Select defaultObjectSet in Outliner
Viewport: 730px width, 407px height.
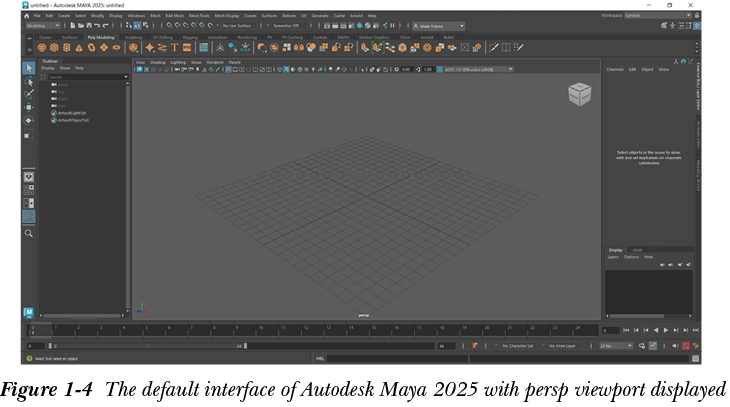pos(74,120)
